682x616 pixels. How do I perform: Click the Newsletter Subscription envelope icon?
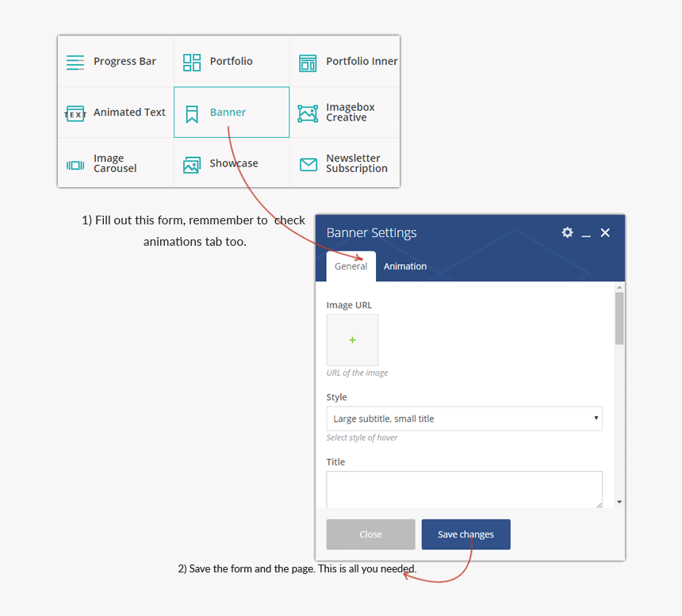click(308, 165)
